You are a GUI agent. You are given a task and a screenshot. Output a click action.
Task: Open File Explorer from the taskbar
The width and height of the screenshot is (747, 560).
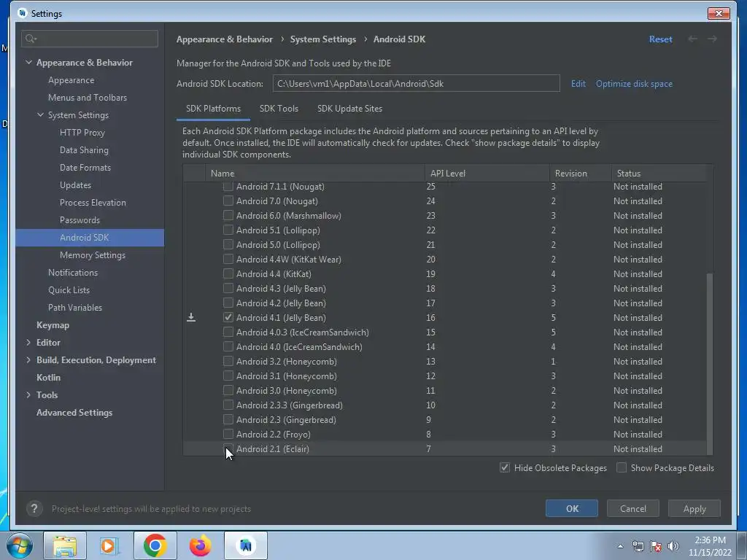coord(65,545)
